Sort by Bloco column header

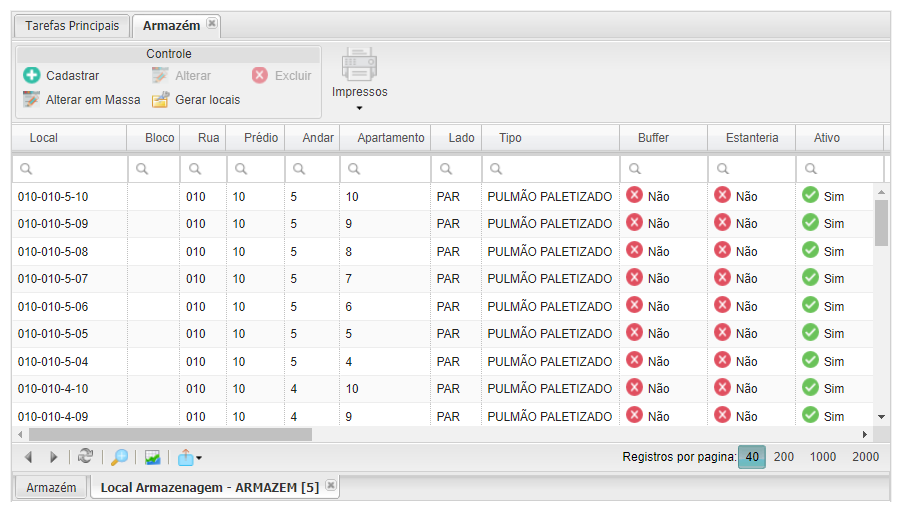159,138
